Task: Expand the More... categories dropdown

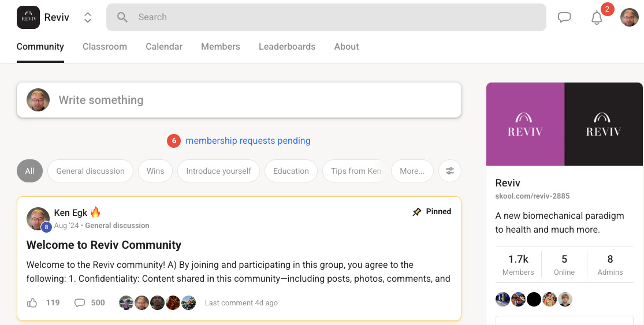Action: coord(412,171)
